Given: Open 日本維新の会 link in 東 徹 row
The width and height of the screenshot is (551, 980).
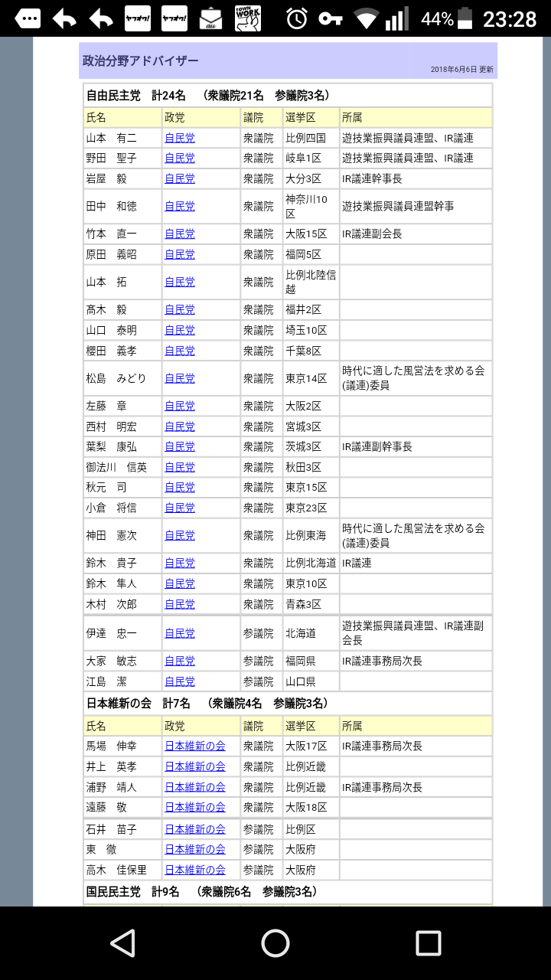Looking at the screenshot, I should tap(195, 849).
